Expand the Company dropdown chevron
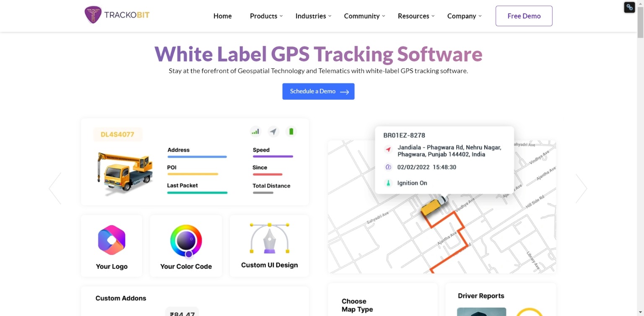 480,16
